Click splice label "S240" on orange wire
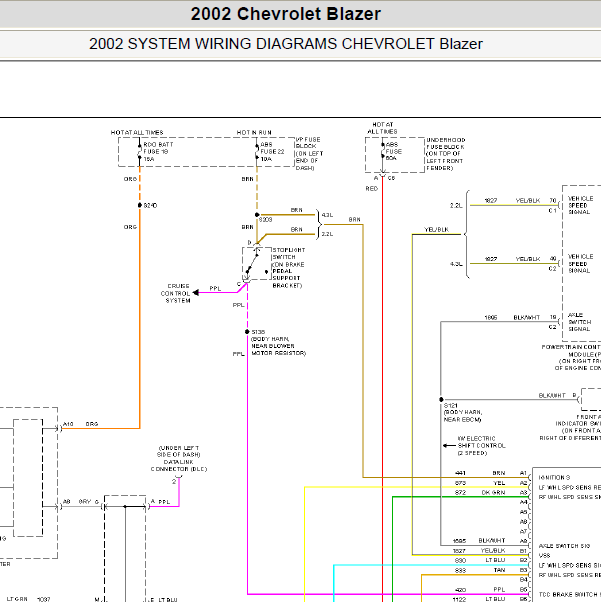 click(150, 205)
